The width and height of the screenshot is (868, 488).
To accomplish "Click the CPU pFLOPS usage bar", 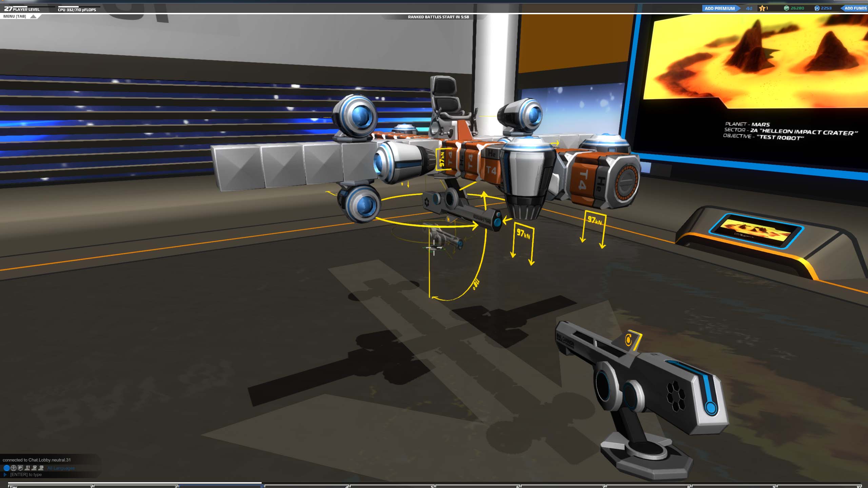I will [x=79, y=6].
